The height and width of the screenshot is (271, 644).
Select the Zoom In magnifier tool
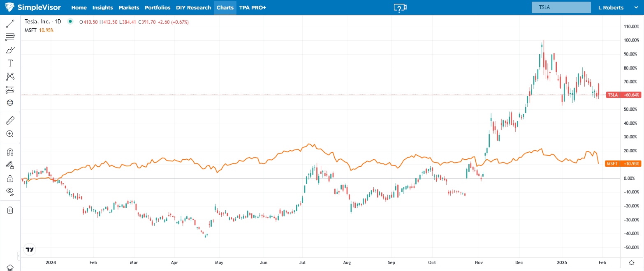10,133
